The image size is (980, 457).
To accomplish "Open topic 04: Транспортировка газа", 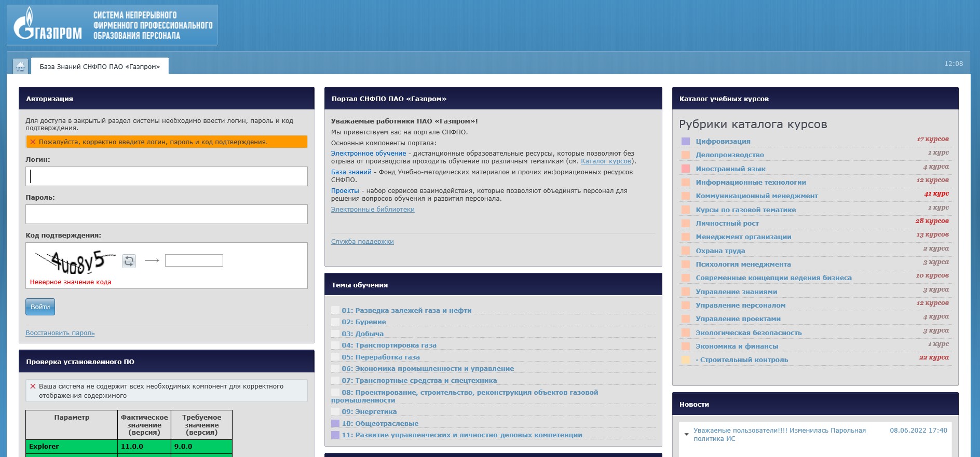I will 389,345.
